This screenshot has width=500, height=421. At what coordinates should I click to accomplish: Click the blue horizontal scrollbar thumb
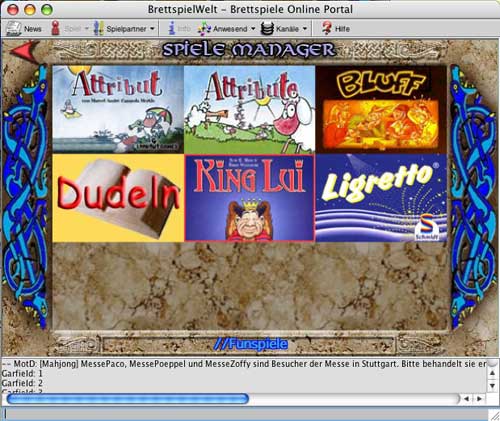point(128,399)
